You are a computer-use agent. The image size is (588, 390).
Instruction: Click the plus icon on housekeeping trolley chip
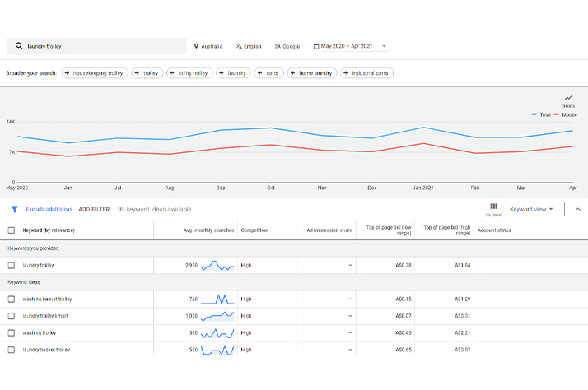pyautogui.click(x=68, y=73)
